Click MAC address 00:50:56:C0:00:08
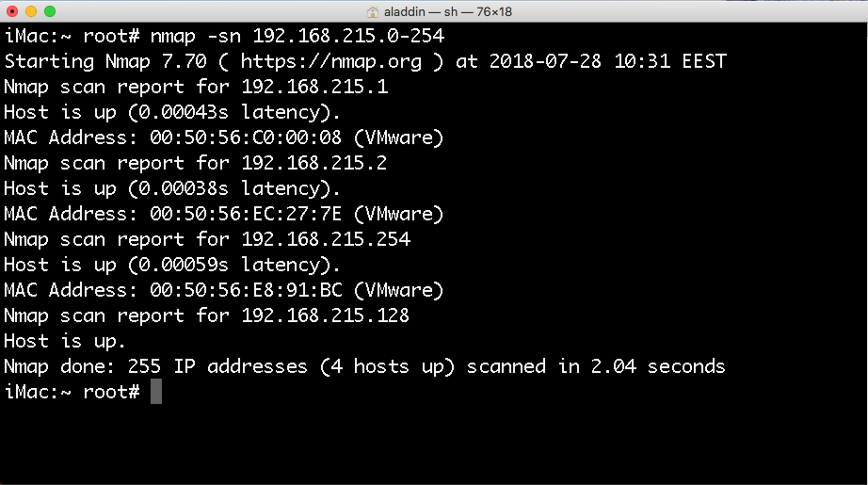The image size is (868, 485). tap(245, 137)
